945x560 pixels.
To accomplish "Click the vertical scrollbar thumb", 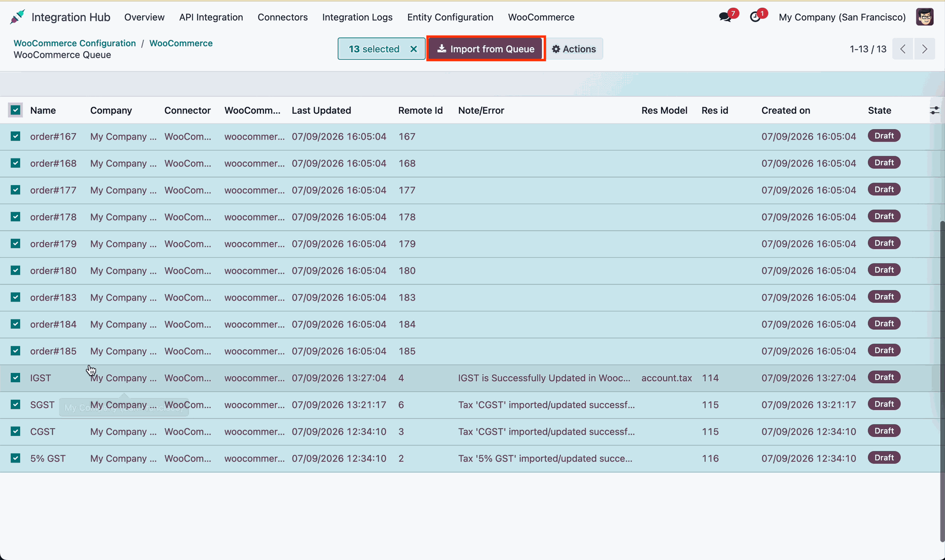I will click(942, 381).
